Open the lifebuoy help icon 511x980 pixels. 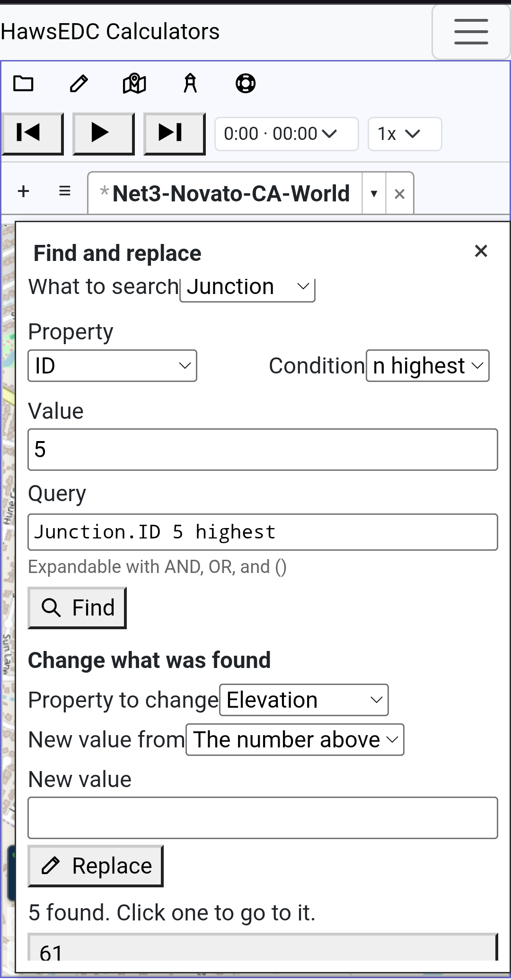click(246, 84)
